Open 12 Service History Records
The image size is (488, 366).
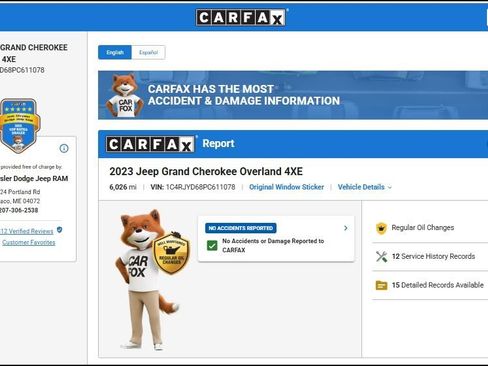433,256
